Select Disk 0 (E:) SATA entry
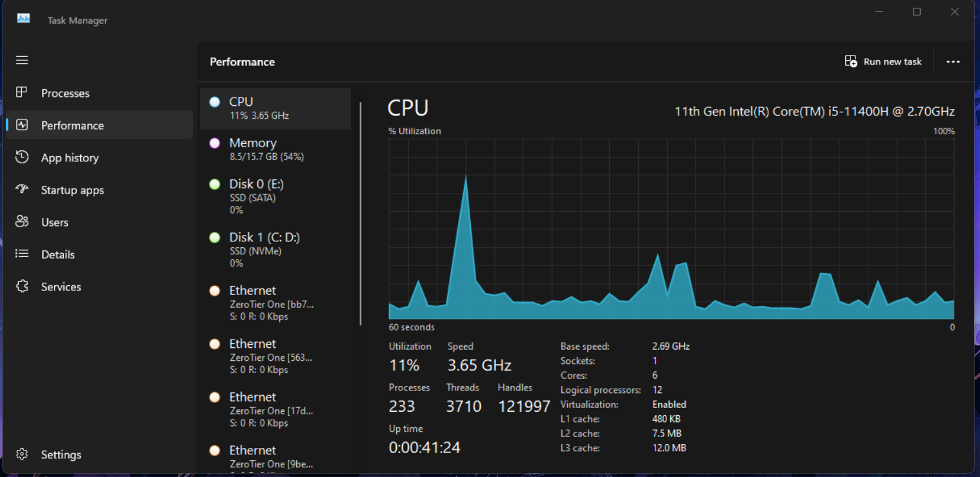 point(275,196)
